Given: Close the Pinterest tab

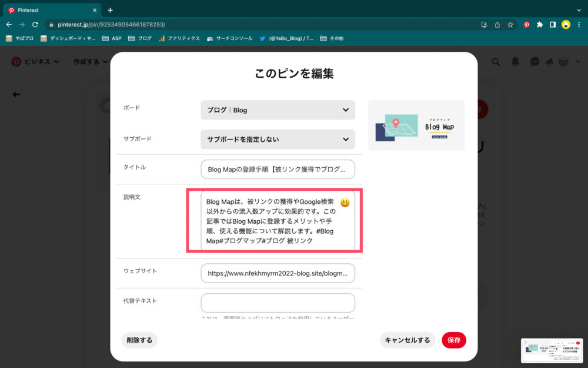Looking at the screenshot, I should tap(95, 10).
